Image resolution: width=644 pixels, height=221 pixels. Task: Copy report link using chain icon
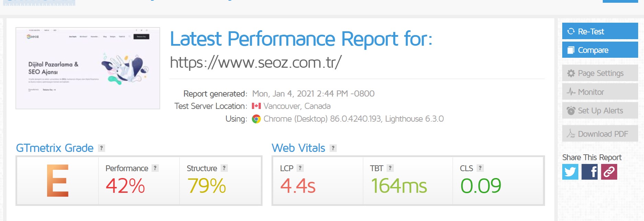click(x=609, y=172)
